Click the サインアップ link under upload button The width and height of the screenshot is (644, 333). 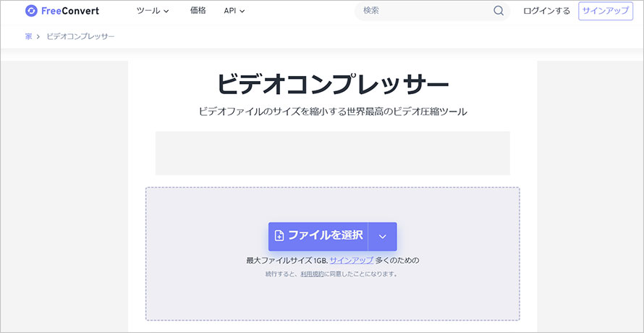[351, 260]
